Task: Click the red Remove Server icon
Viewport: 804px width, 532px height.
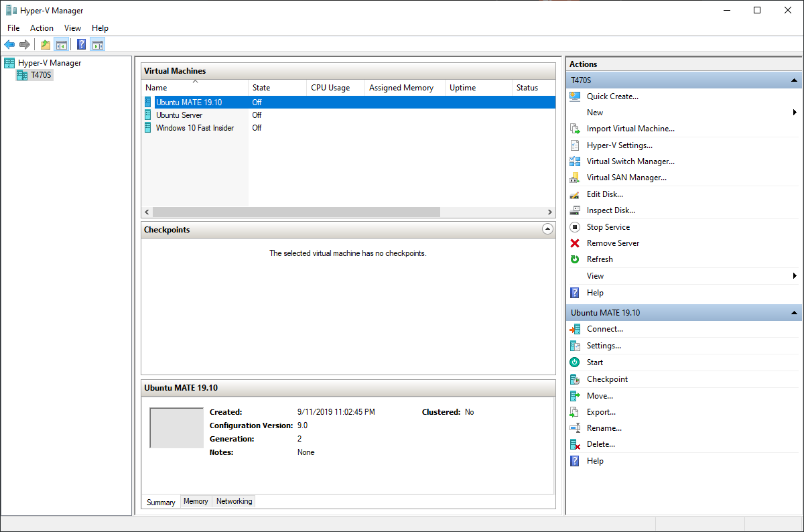Action: (574, 243)
